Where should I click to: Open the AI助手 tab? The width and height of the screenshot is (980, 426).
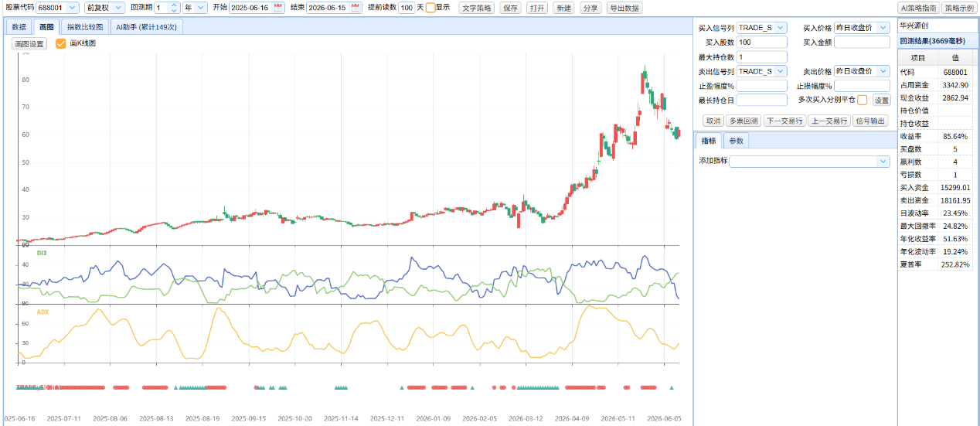click(146, 27)
